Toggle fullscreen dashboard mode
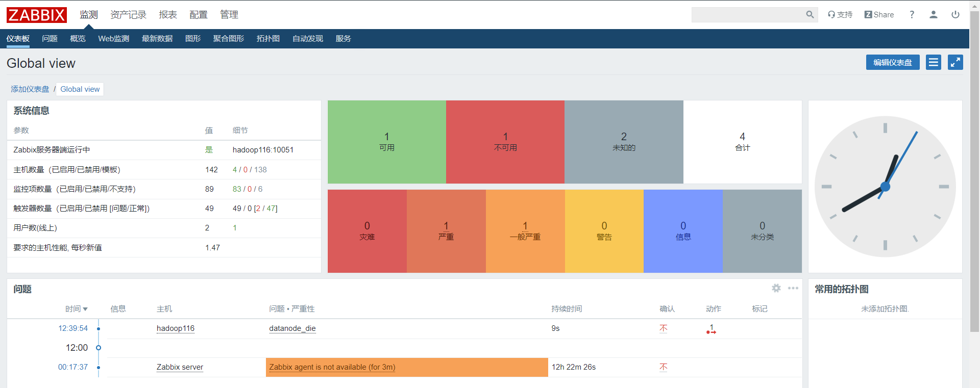 pos(955,62)
